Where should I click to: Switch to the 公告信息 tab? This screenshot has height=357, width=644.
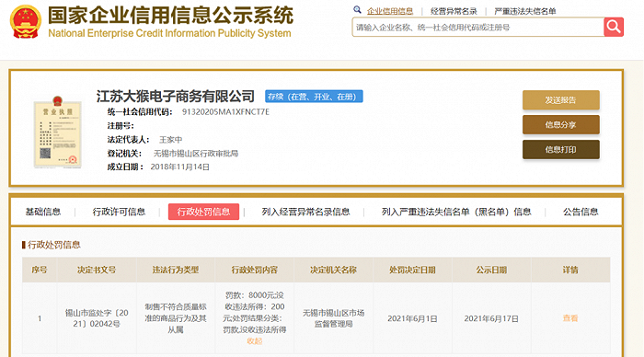[581, 212]
